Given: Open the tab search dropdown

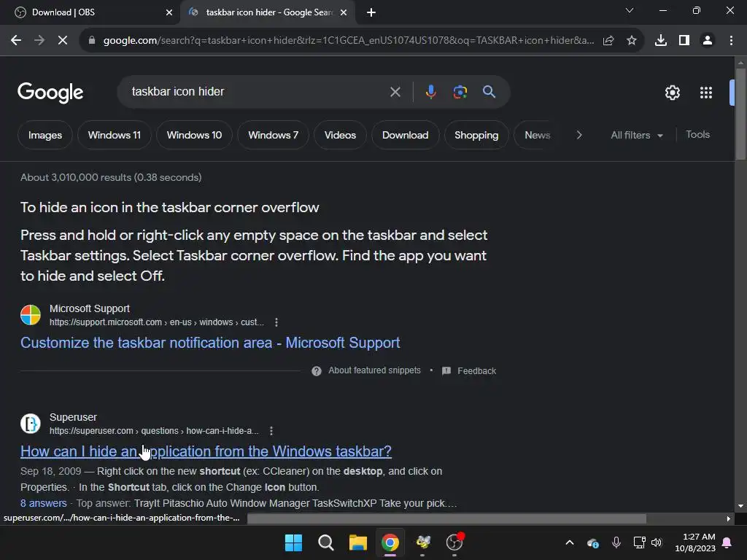Looking at the screenshot, I should tap(630, 10).
